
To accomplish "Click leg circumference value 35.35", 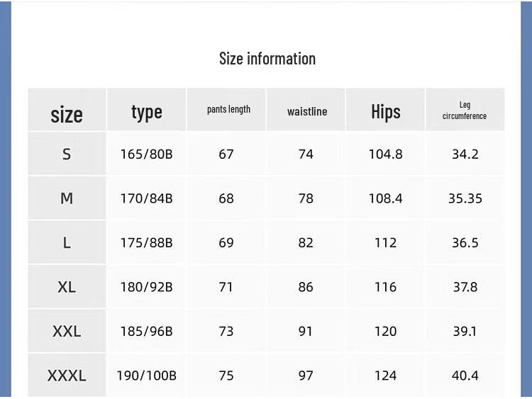I will coord(465,198).
